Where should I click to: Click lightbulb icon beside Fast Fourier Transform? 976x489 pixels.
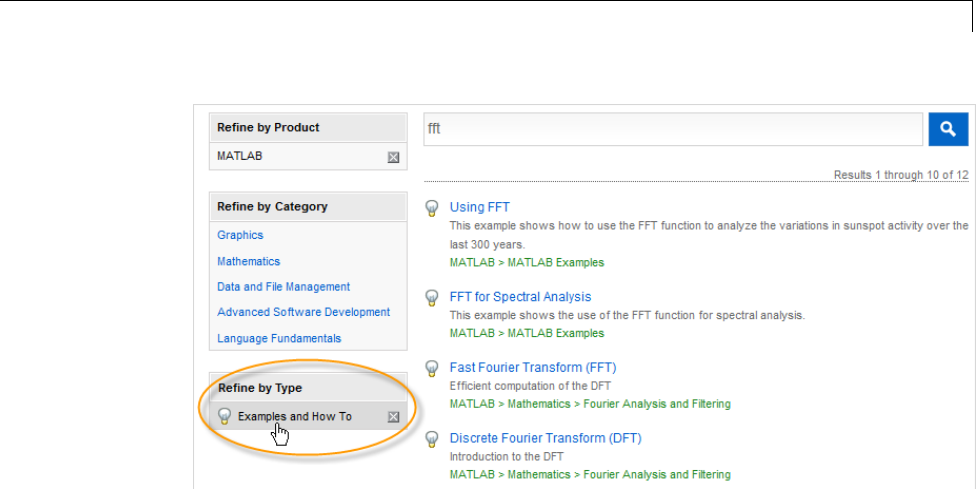pyautogui.click(x=433, y=368)
